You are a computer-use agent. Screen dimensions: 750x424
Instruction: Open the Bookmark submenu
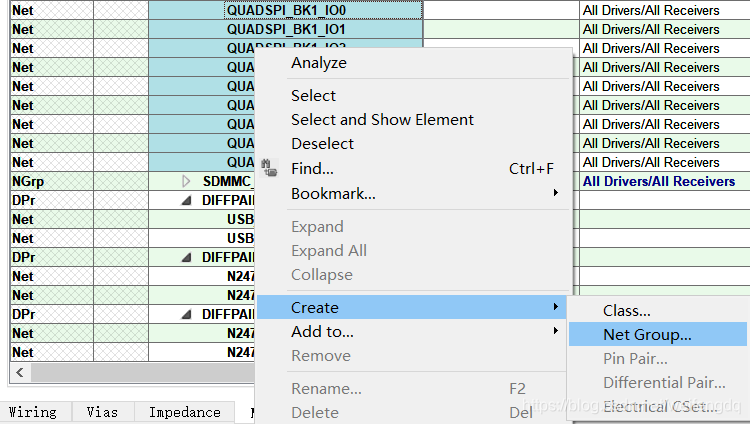click(x=334, y=193)
